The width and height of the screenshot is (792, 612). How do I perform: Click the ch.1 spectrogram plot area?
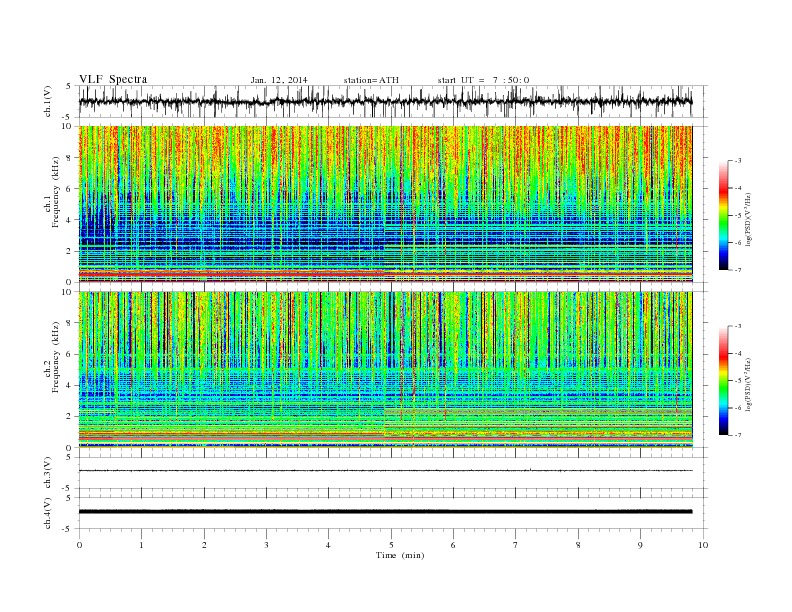click(x=385, y=204)
